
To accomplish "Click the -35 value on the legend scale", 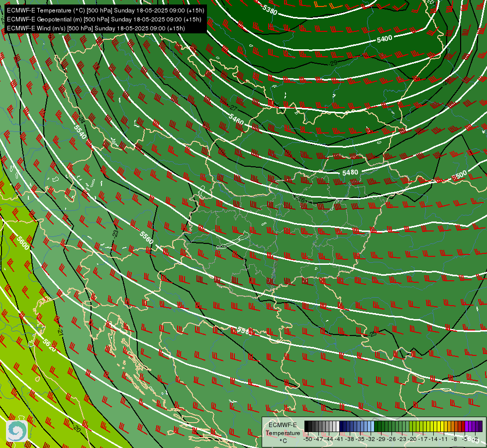I will point(360,439).
